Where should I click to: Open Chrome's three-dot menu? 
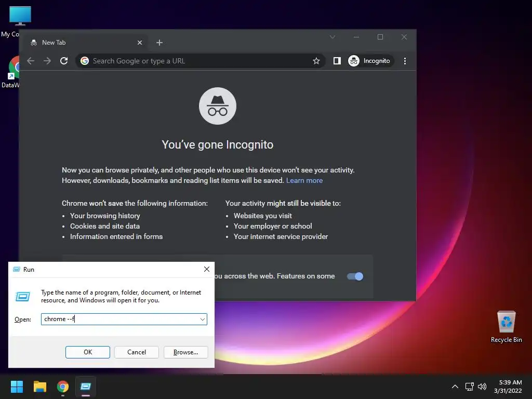tap(405, 61)
